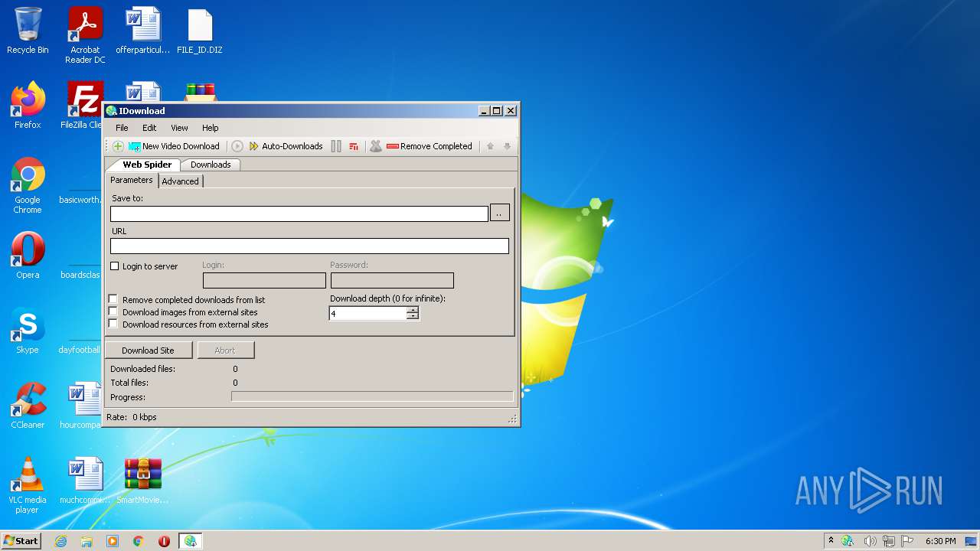
Task: Click the 6:30 PM taskbar clock
Action: pyautogui.click(x=940, y=541)
